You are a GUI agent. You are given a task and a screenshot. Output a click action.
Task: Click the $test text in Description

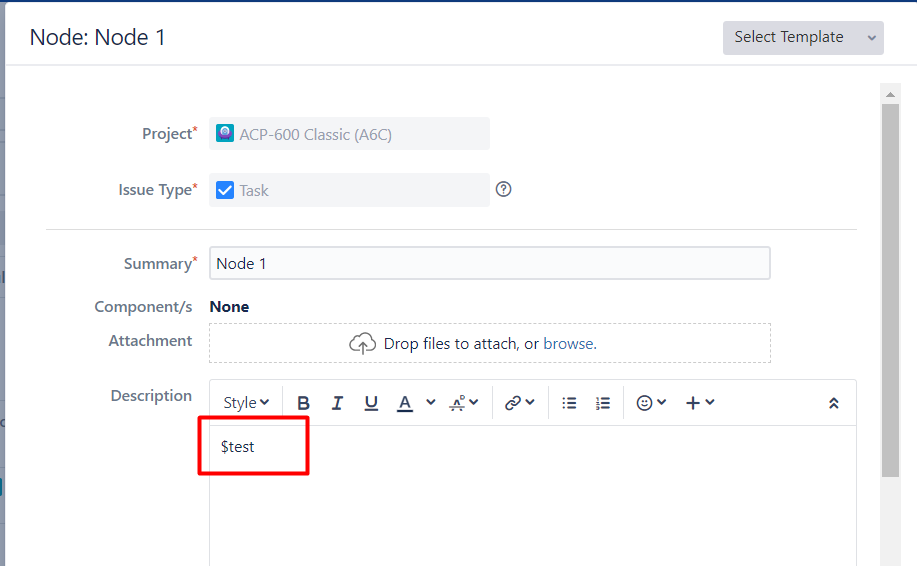click(x=238, y=447)
